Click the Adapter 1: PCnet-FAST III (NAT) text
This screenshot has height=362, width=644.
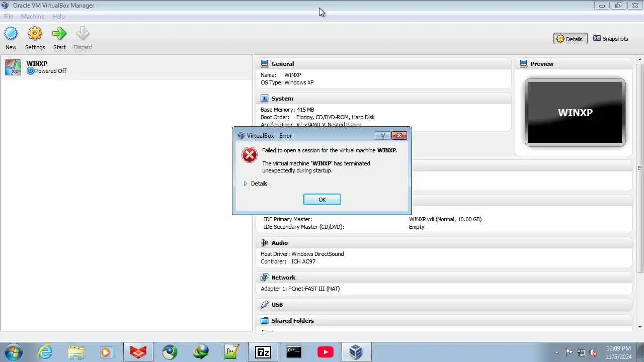[x=300, y=289]
